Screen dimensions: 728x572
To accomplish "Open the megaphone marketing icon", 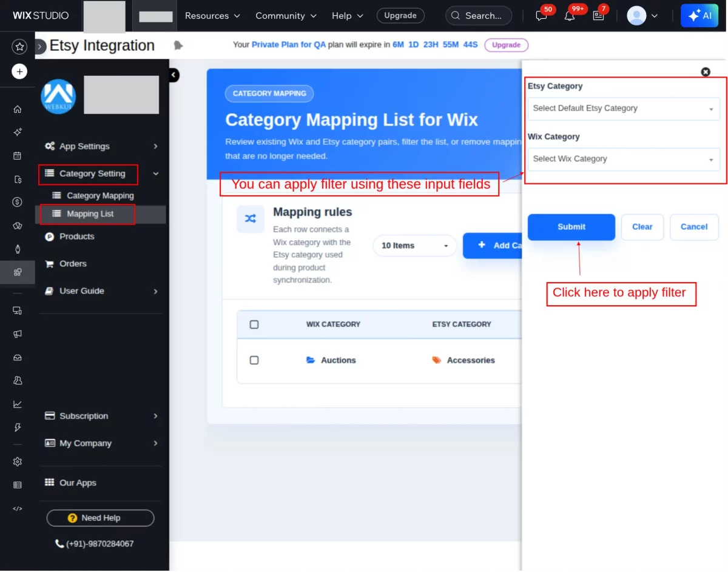I will pos(18,334).
